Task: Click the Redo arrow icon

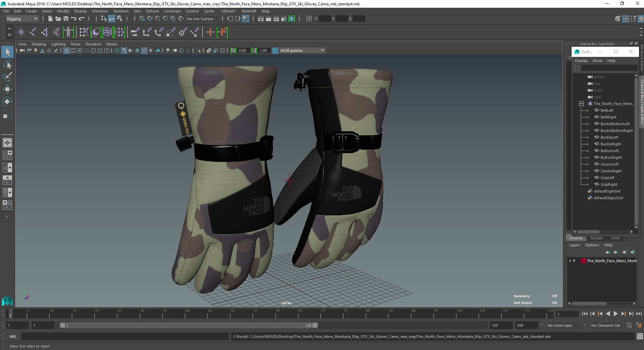Action: (x=81, y=19)
